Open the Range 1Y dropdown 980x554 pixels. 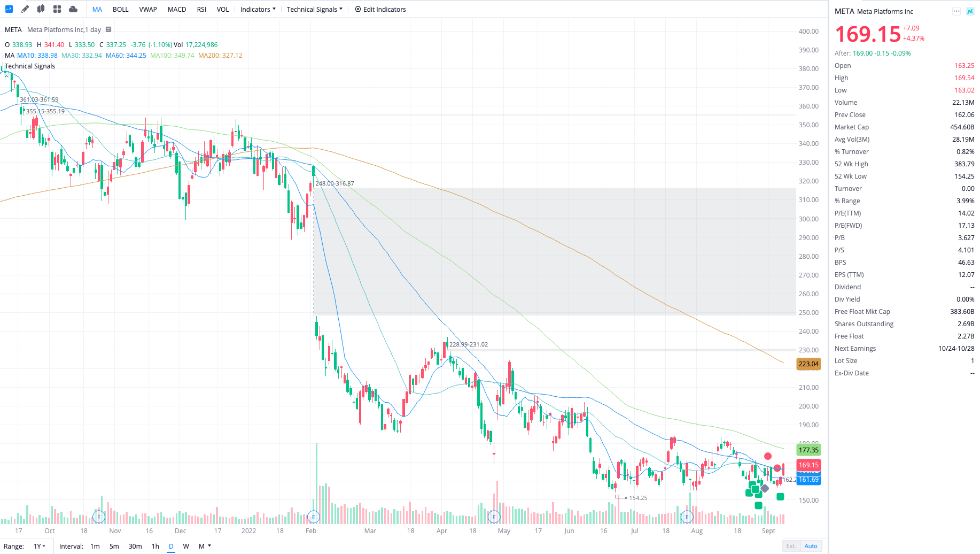(40, 546)
